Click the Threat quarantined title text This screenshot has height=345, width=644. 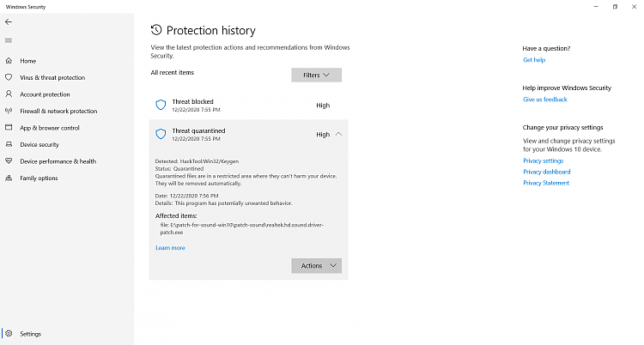click(x=198, y=130)
